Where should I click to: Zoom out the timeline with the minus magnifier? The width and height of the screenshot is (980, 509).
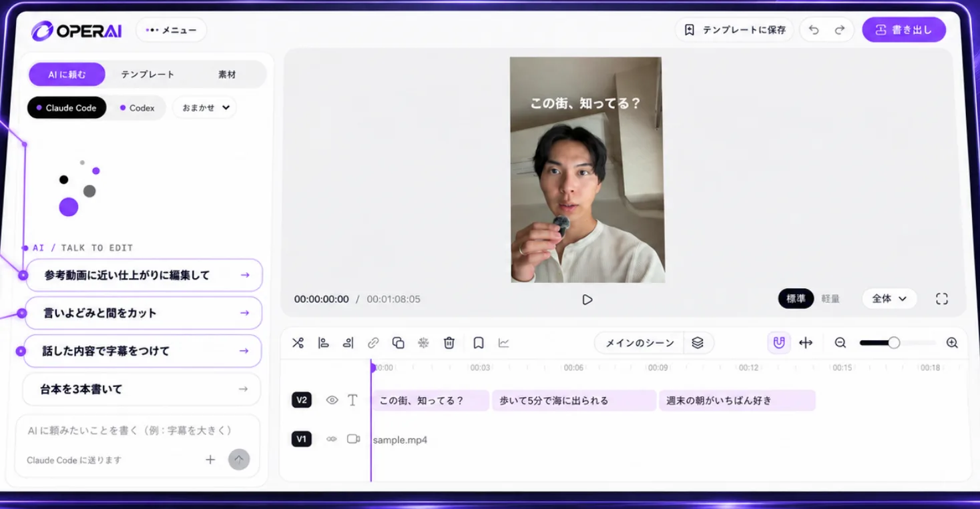pos(840,343)
